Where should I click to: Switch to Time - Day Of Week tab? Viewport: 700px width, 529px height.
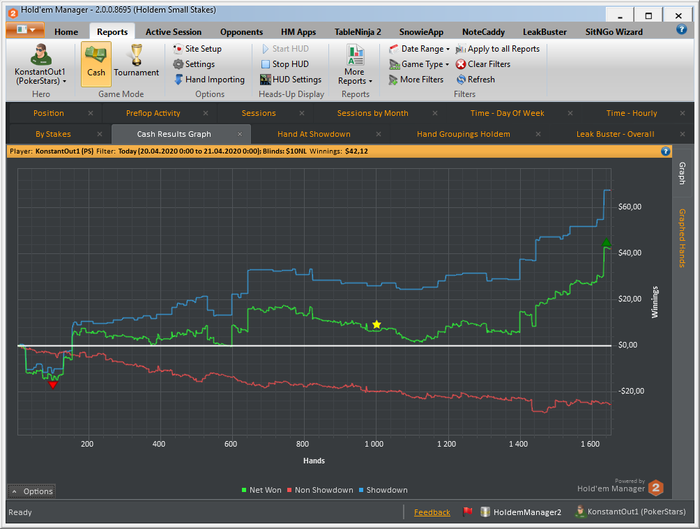pos(507,113)
